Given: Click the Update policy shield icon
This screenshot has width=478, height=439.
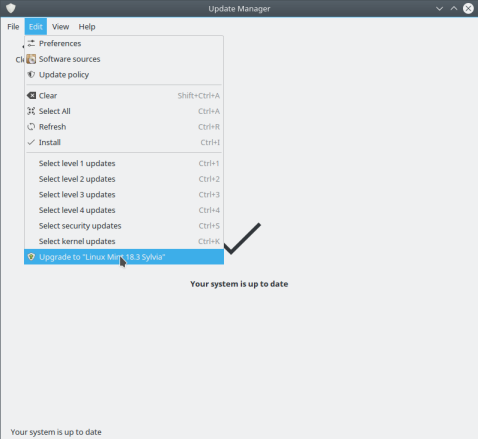Looking at the screenshot, I should point(31,75).
